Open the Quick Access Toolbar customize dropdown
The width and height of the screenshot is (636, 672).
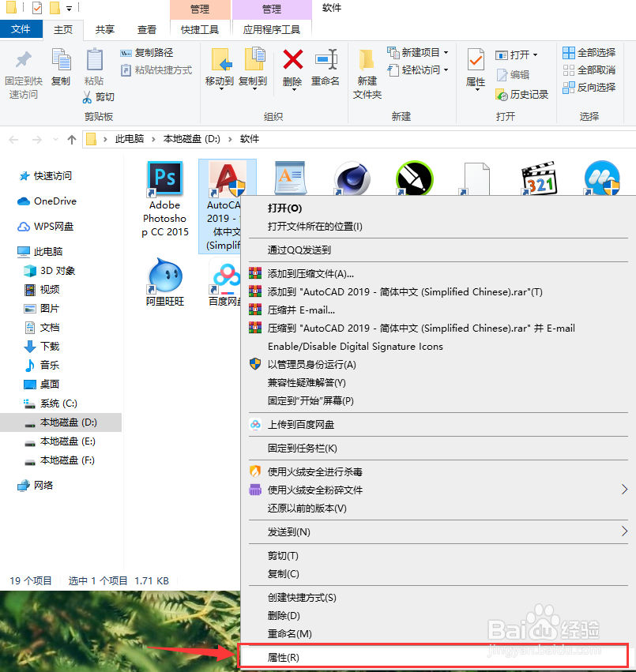[69, 9]
